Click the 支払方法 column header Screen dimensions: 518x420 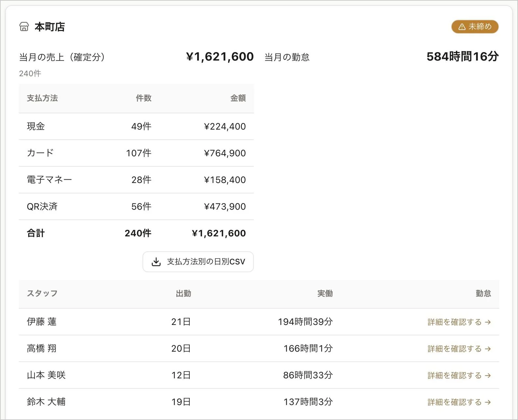(42, 98)
